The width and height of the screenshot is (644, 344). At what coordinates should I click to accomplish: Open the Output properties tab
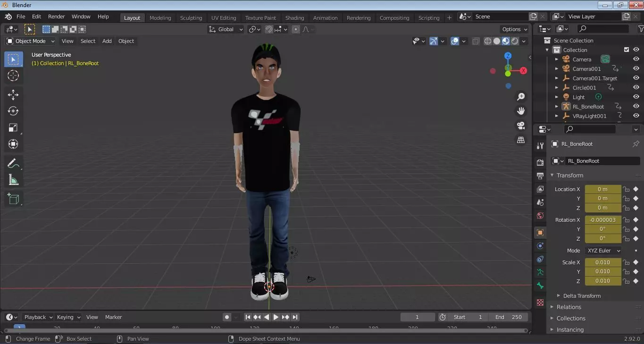click(x=540, y=176)
